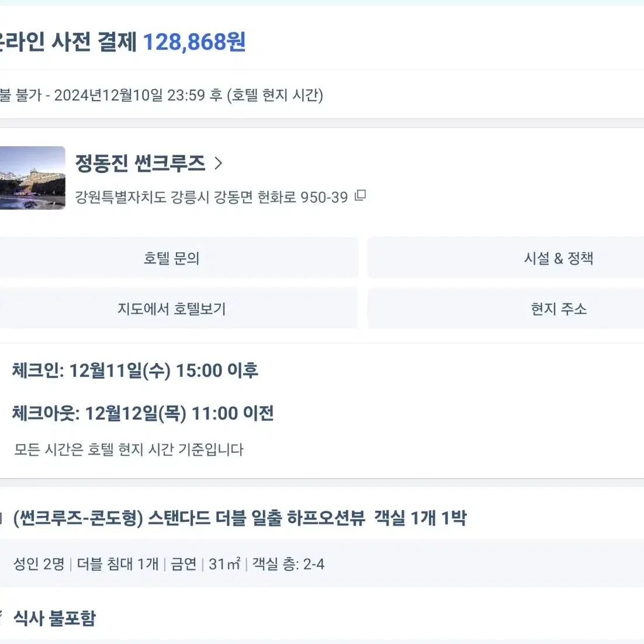Tap the meal icon beside 식사 불포함

(1, 617)
